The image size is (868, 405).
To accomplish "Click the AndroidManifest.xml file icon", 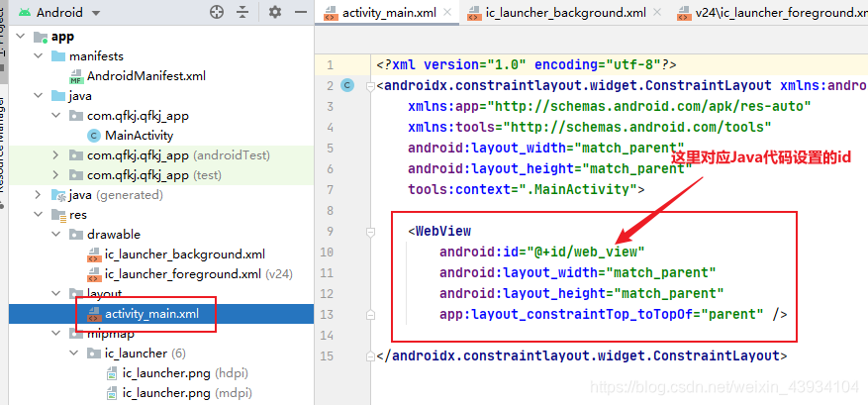I will click(76, 76).
